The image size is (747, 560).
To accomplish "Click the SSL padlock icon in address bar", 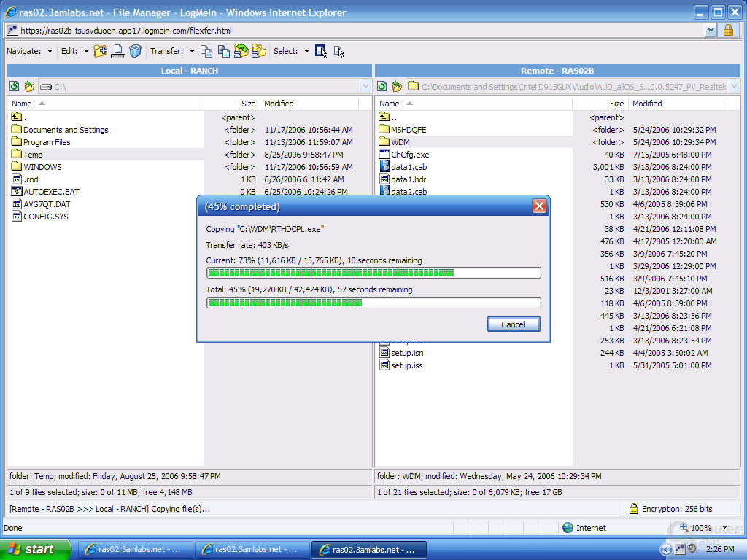I will click(728, 31).
